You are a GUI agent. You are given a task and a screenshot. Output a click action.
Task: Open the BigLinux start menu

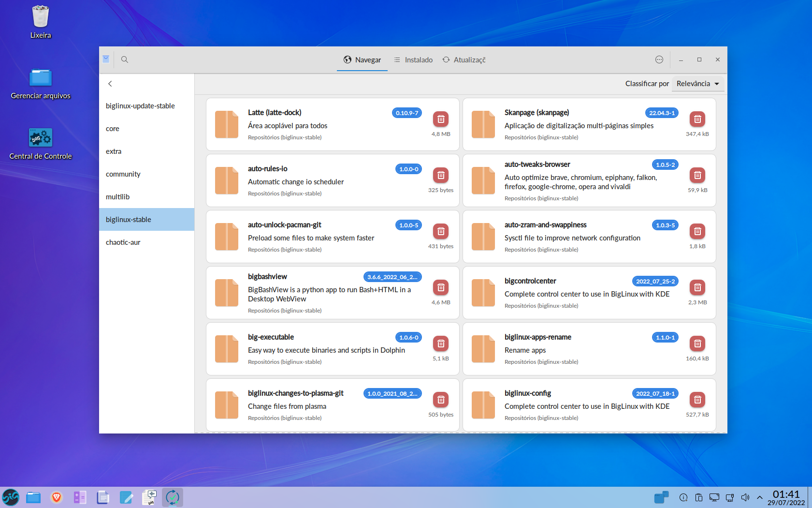point(11,497)
